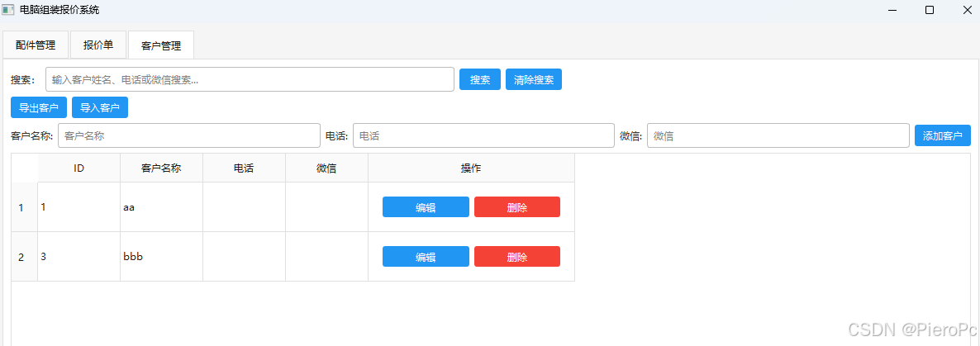The height and width of the screenshot is (346, 980).
Task: Select the 客户管理 tab
Action: (160, 45)
